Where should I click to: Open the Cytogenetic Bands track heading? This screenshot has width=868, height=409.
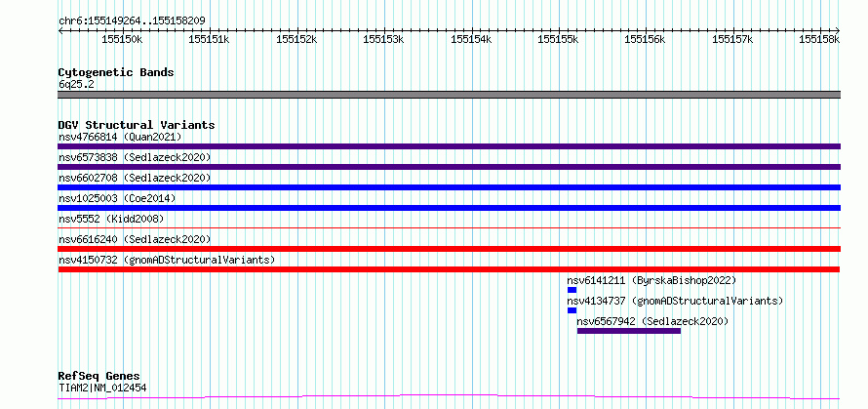(x=116, y=72)
